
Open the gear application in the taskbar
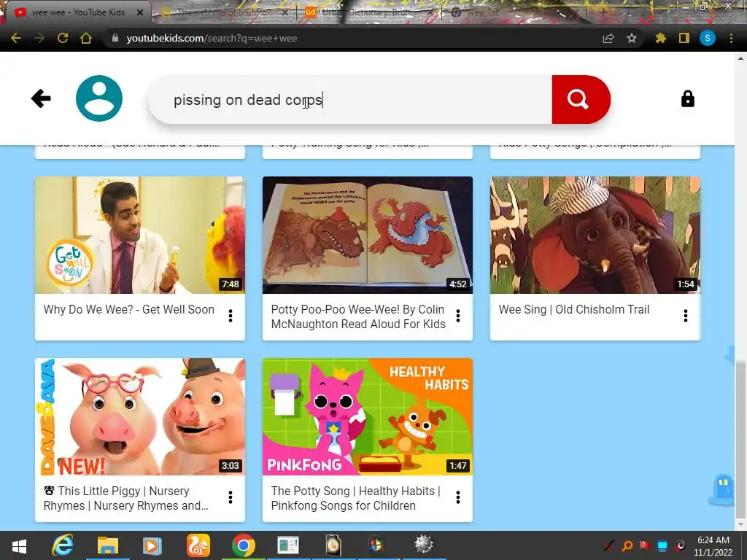424,545
